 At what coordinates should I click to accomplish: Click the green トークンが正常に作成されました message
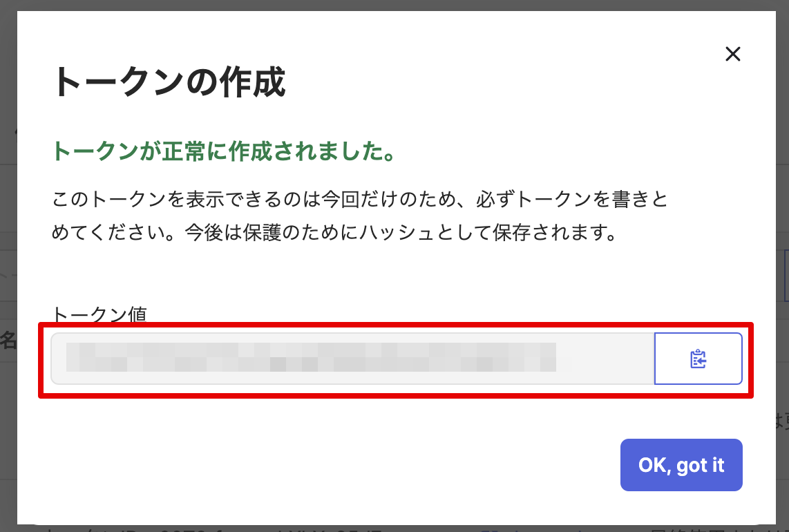pos(224,151)
